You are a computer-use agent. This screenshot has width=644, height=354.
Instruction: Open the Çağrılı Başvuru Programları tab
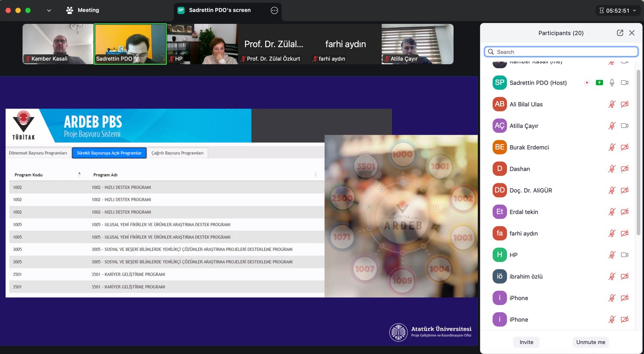178,153
